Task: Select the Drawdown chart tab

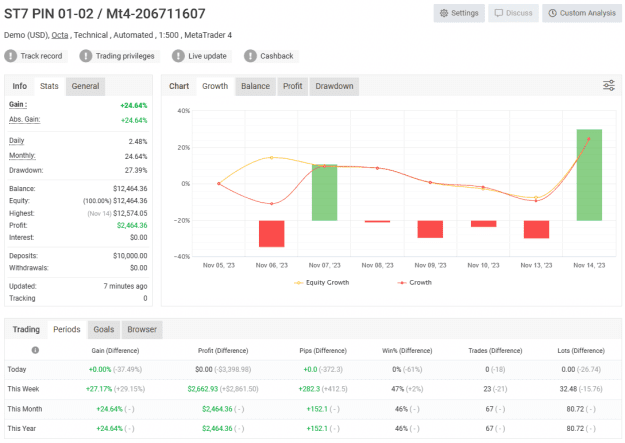Action: click(334, 86)
